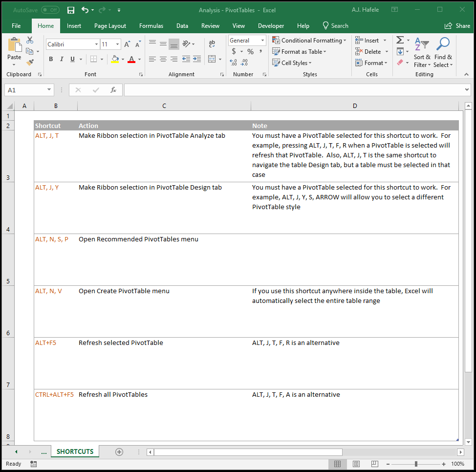Toggle Underline formatting
This screenshot has width=476, height=472.
click(72, 59)
